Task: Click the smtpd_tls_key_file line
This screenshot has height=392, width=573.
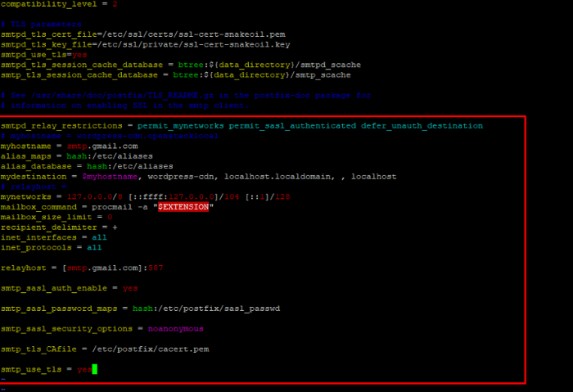Action: click(145, 44)
